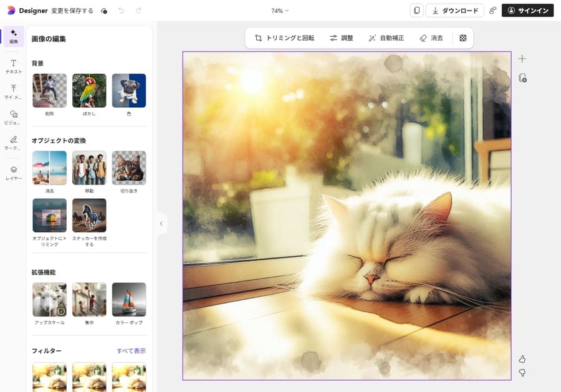Collapse the image editing side panel
561x392 pixels.
point(161,224)
